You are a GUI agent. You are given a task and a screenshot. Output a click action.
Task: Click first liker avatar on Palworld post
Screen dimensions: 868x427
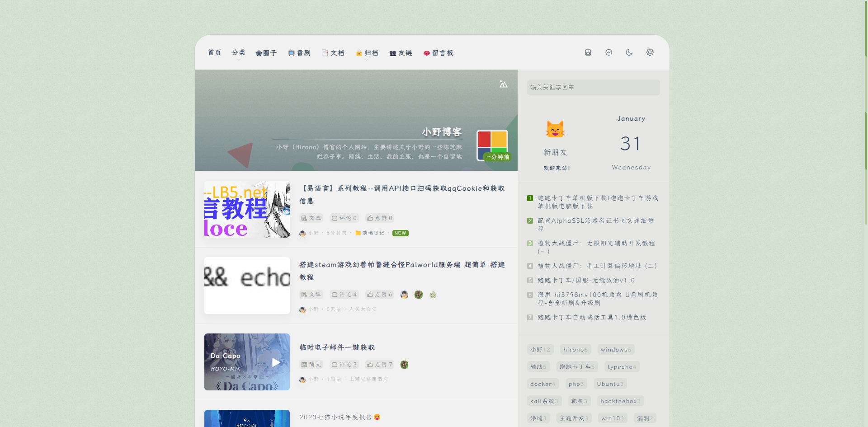tap(404, 295)
